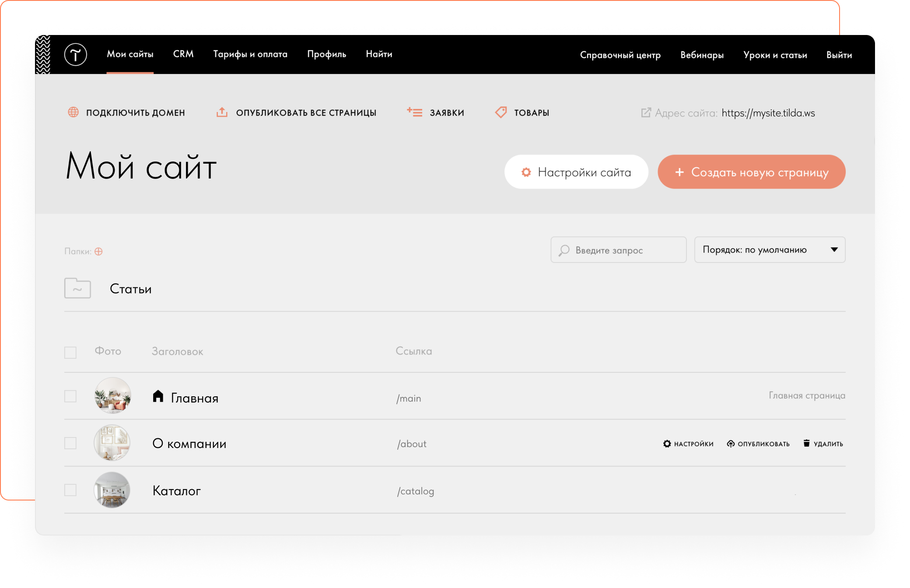Open the CRM menu item

tap(183, 54)
